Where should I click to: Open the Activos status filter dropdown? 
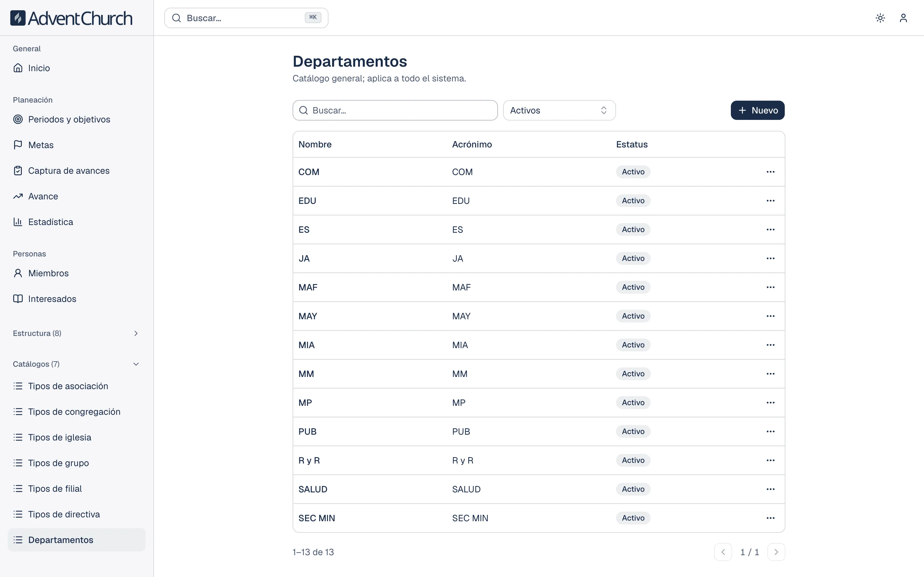click(x=559, y=110)
